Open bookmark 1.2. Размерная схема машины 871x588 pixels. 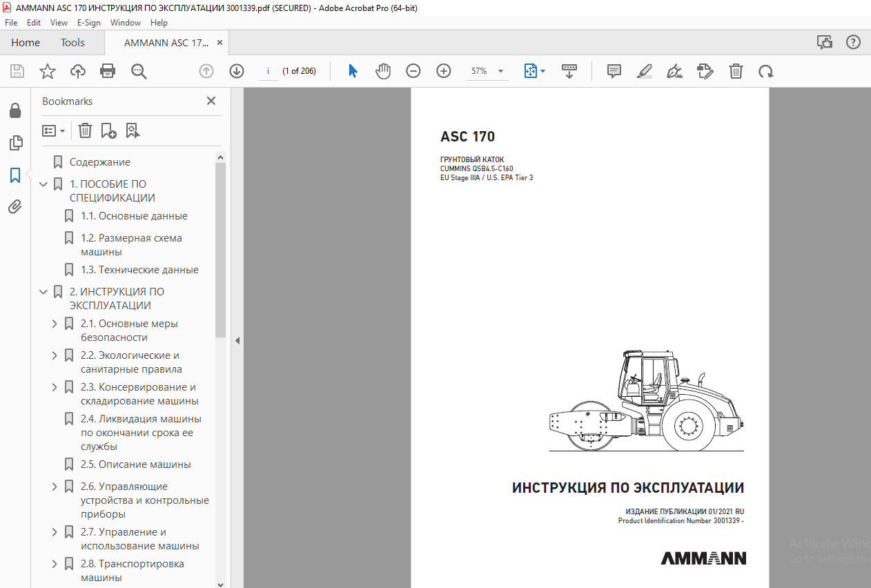click(131, 245)
